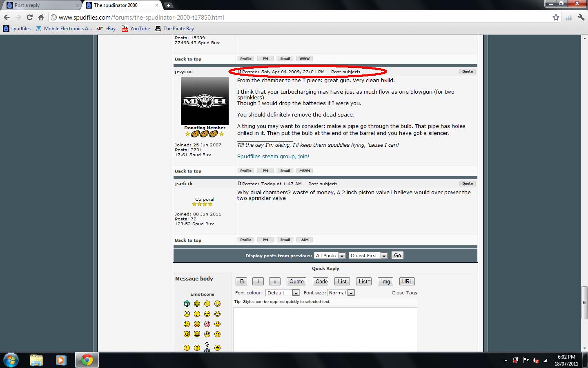The height and width of the screenshot is (368, 588).
Task: Click the browser reload icon
Action: pos(29,18)
